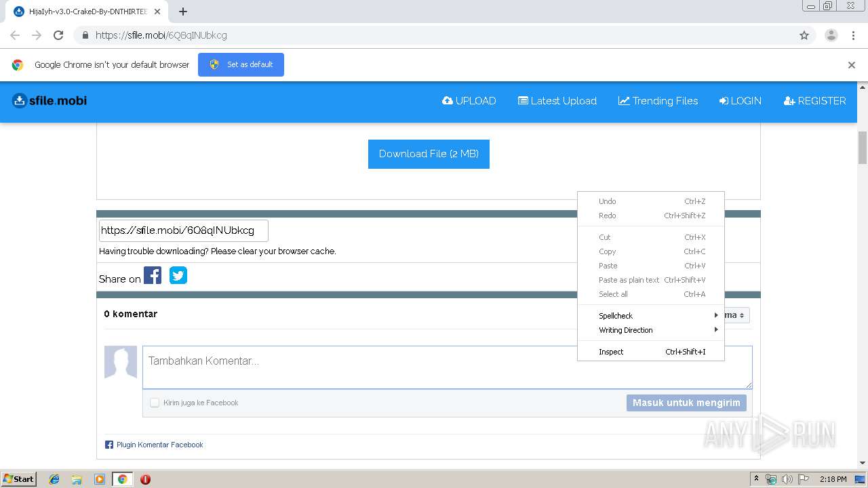Open Chrome profile avatar
The height and width of the screenshot is (488, 868).
pyautogui.click(x=831, y=35)
